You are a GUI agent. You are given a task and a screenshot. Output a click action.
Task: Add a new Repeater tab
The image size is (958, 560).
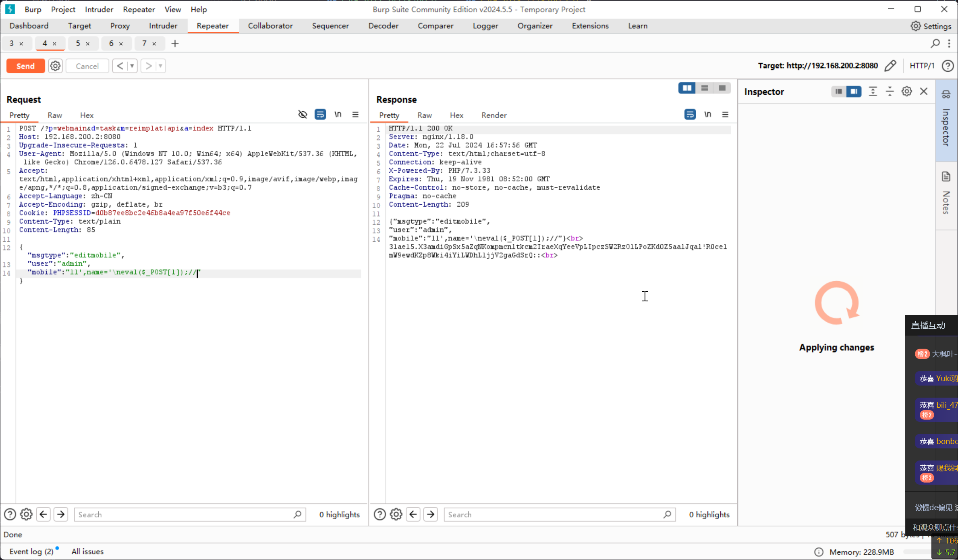174,43
